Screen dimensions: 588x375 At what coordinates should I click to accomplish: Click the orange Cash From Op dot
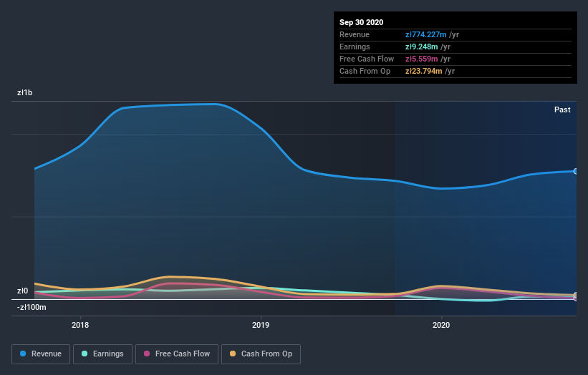tap(233, 354)
